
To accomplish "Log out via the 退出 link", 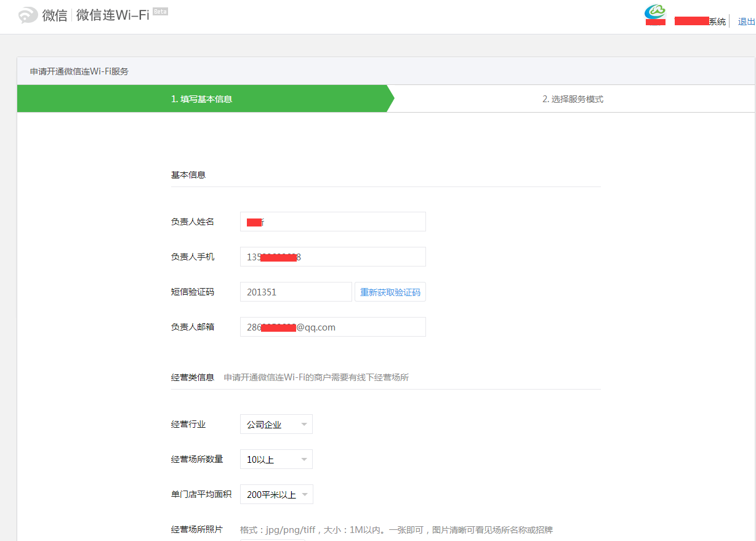I will [x=746, y=22].
